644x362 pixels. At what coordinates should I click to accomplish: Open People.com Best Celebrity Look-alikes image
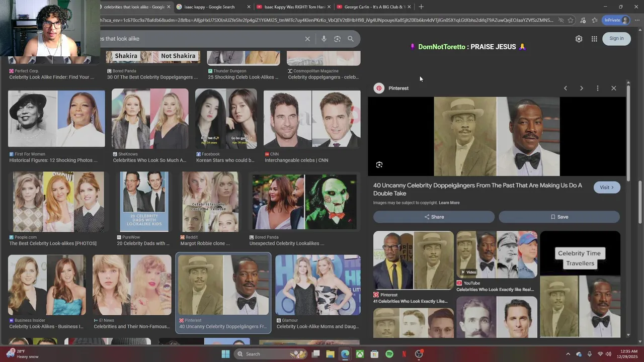point(58,202)
